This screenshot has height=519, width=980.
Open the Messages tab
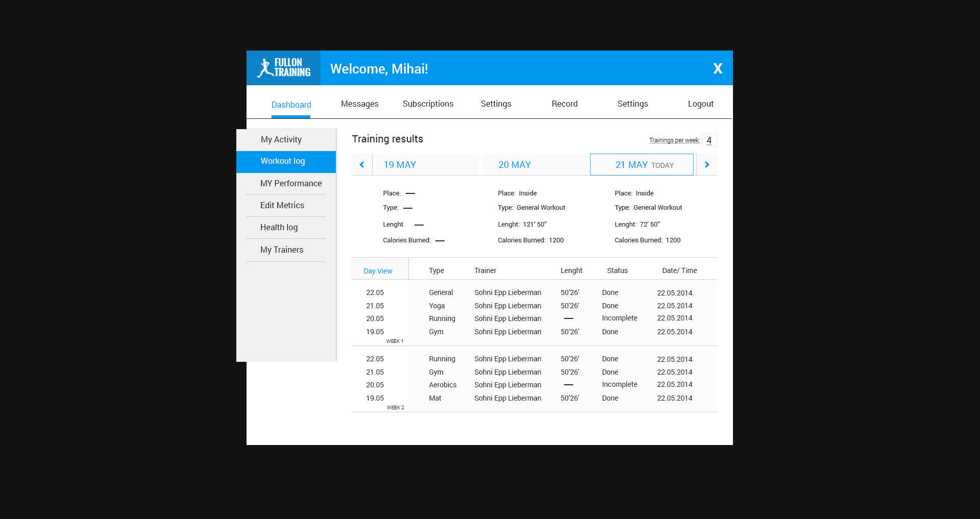pos(359,104)
